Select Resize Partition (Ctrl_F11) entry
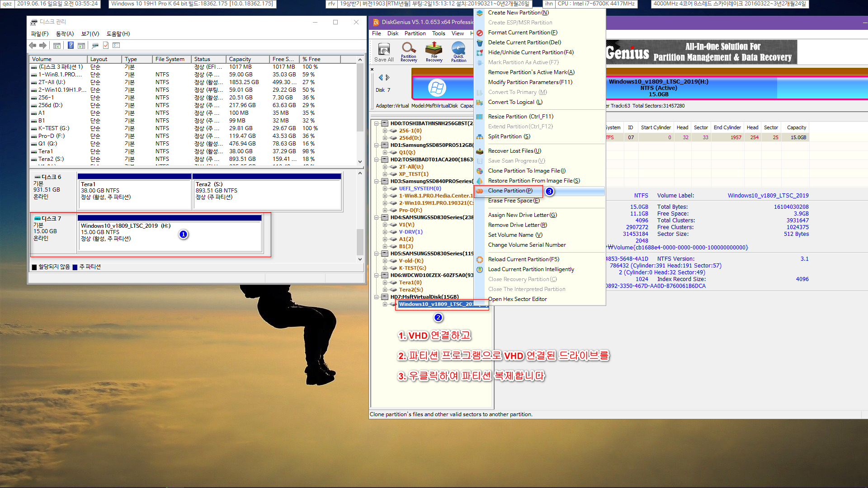 (539, 117)
